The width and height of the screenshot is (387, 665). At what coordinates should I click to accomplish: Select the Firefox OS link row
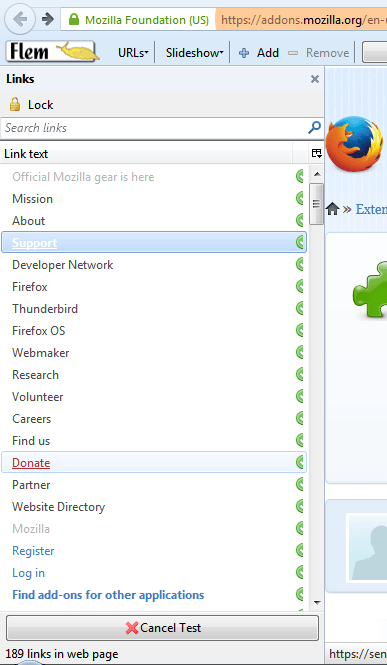(154, 331)
